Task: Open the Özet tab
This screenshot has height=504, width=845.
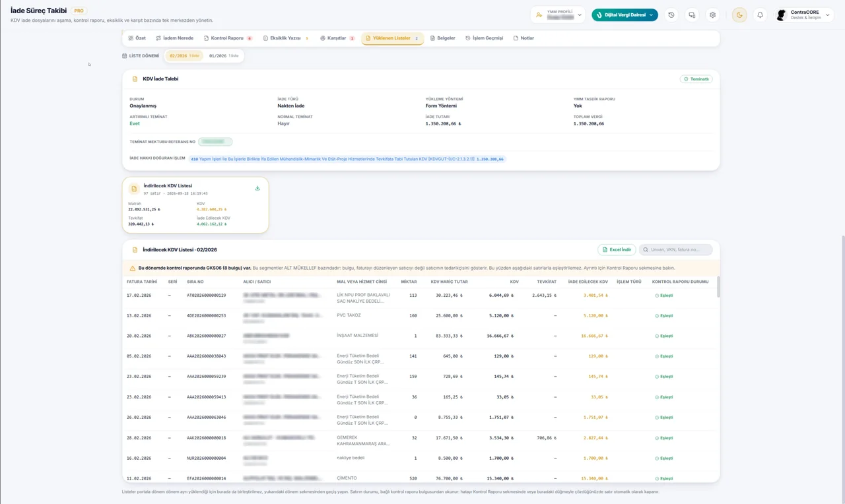Action: [137, 38]
